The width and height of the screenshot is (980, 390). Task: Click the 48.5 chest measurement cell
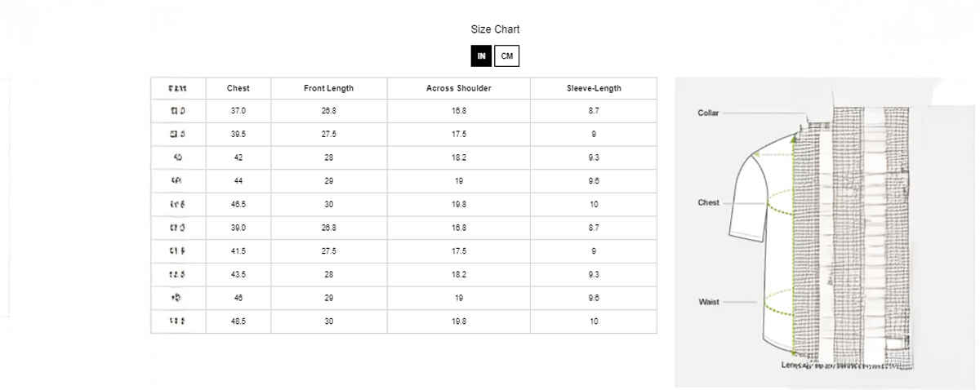tap(238, 321)
